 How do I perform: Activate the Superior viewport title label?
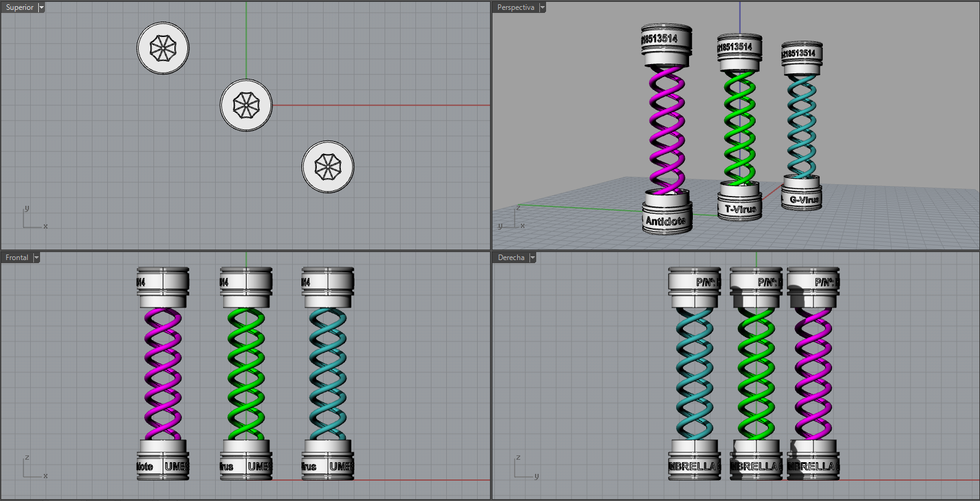pos(20,7)
